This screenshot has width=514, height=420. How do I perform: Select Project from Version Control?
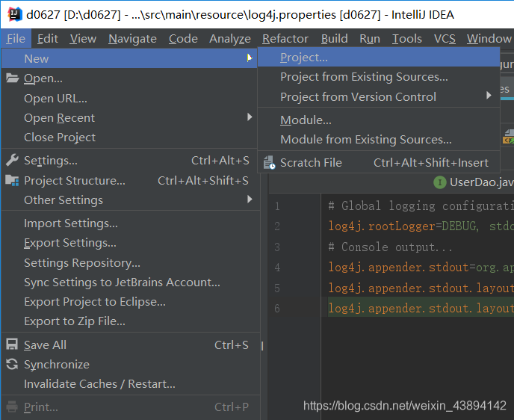(x=379, y=96)
